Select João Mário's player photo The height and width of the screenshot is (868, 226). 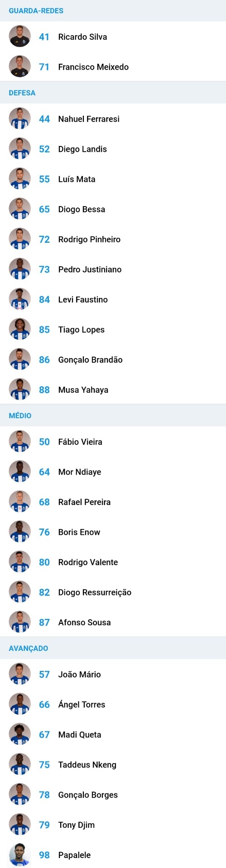point(19,674)
